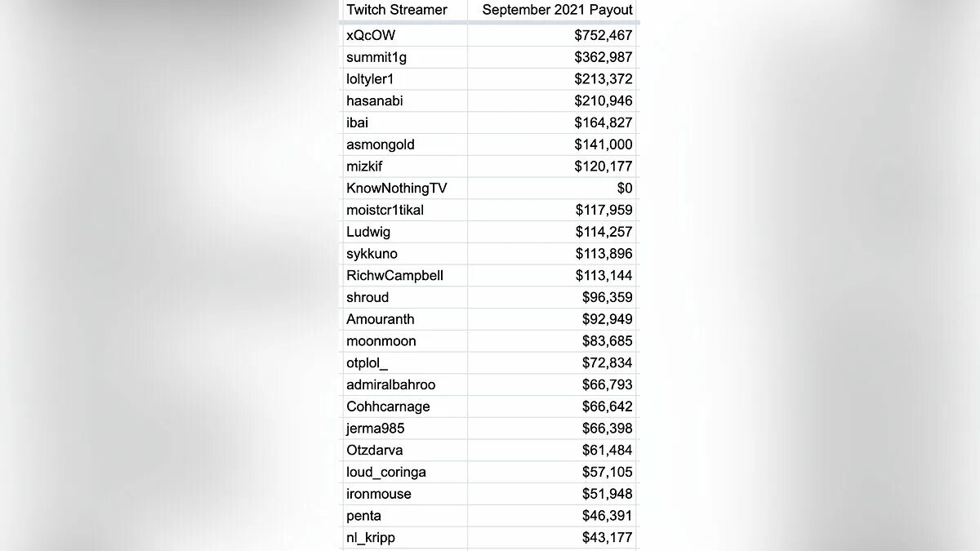Select the ibai streamer cell
The width and height of the screenshot is (980, 551).
[x=403, y=122]
